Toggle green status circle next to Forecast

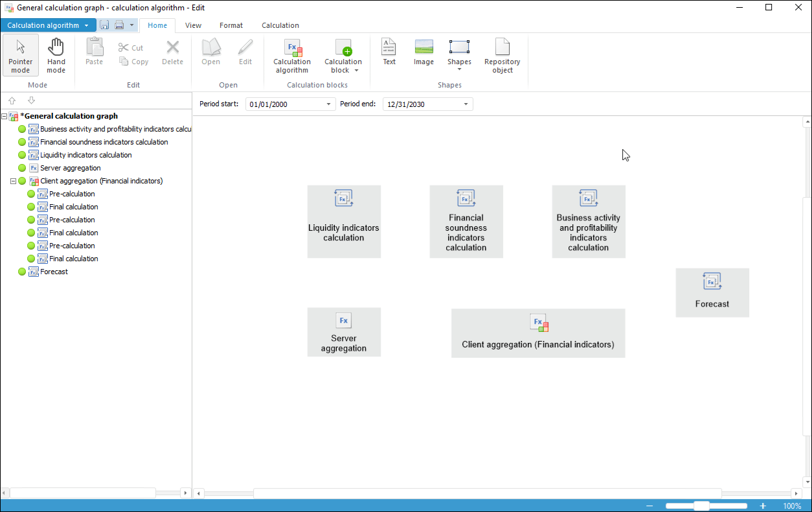[x=22, y=272]
